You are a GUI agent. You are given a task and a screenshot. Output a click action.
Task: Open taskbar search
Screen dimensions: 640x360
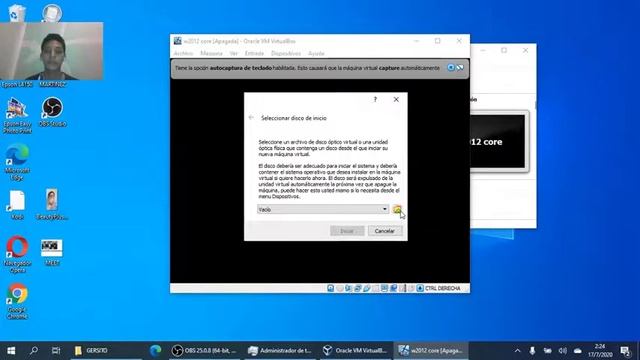tap(34, 351)
